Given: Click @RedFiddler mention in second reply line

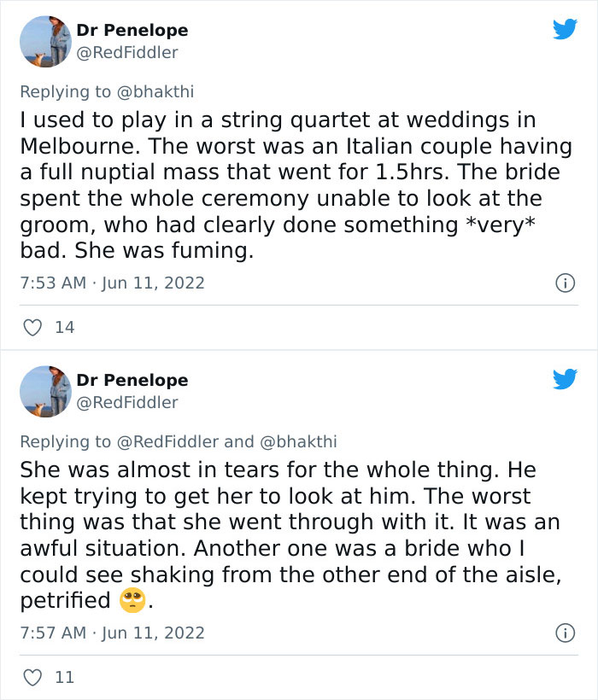Looking at the screenshot, I should pyautogui.click(x=166, y=441).
